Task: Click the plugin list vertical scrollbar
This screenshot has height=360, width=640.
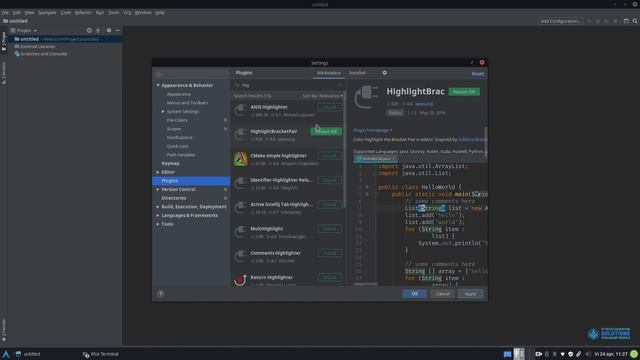Action: tap(345, 149)
